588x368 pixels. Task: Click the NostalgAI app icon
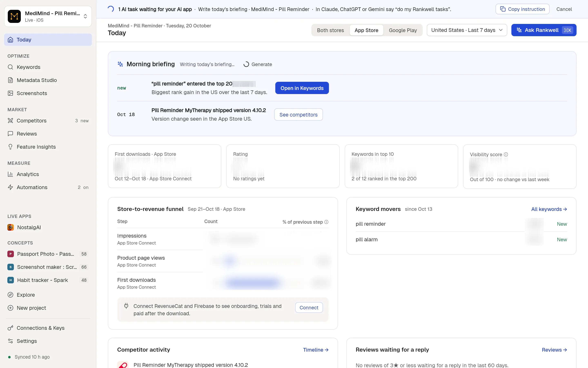point(10,227)
